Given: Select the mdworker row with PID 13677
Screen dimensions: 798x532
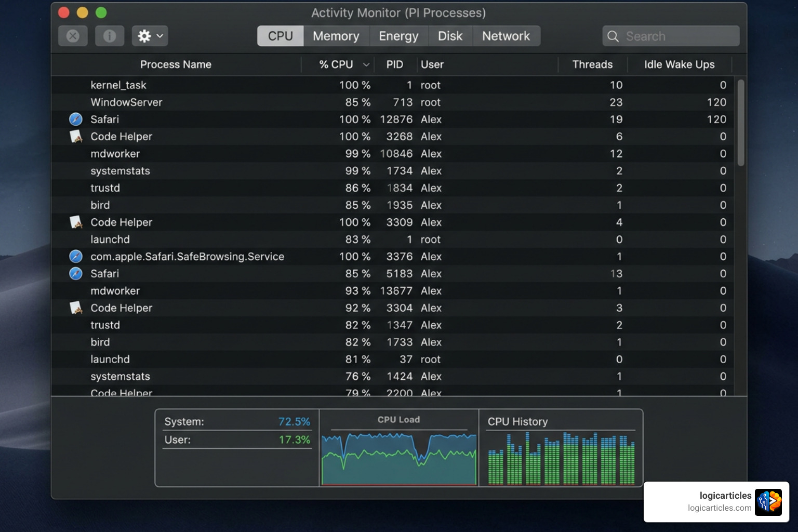Looking at the screenshot, I should pos(393,291).
